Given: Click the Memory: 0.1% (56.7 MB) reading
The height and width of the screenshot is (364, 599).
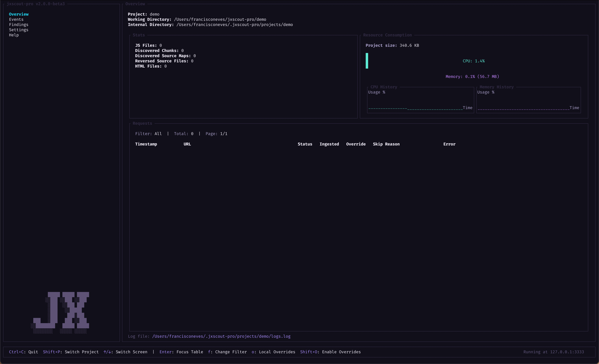Looking at the screenshot, I should click(x=472, y=77).
